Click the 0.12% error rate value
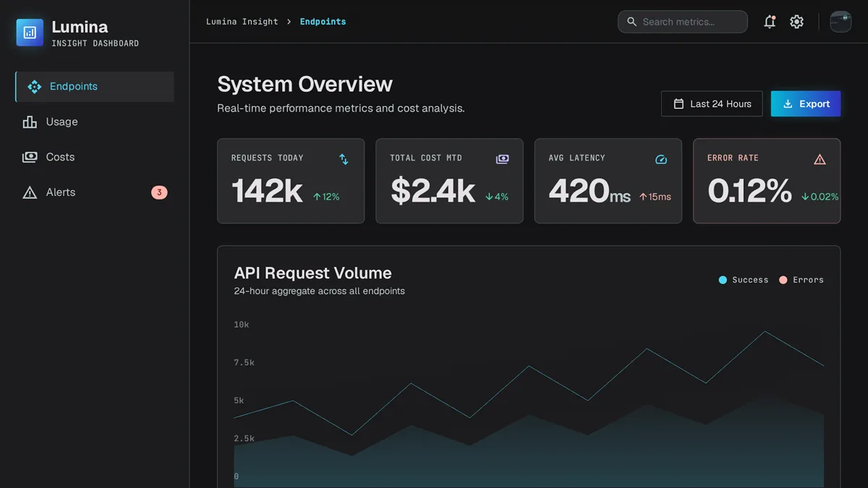Image resolution: width=868 pixels, height=488 pixels. [750, 192]
